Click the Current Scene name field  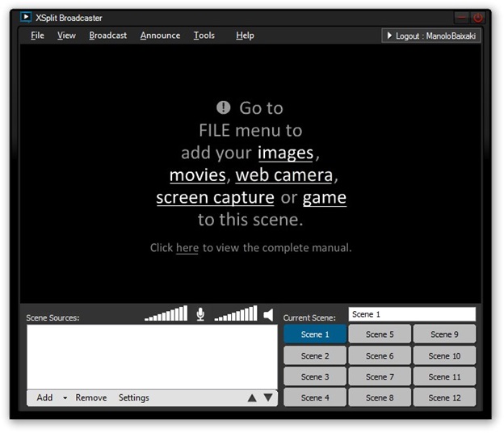point(412,314)
